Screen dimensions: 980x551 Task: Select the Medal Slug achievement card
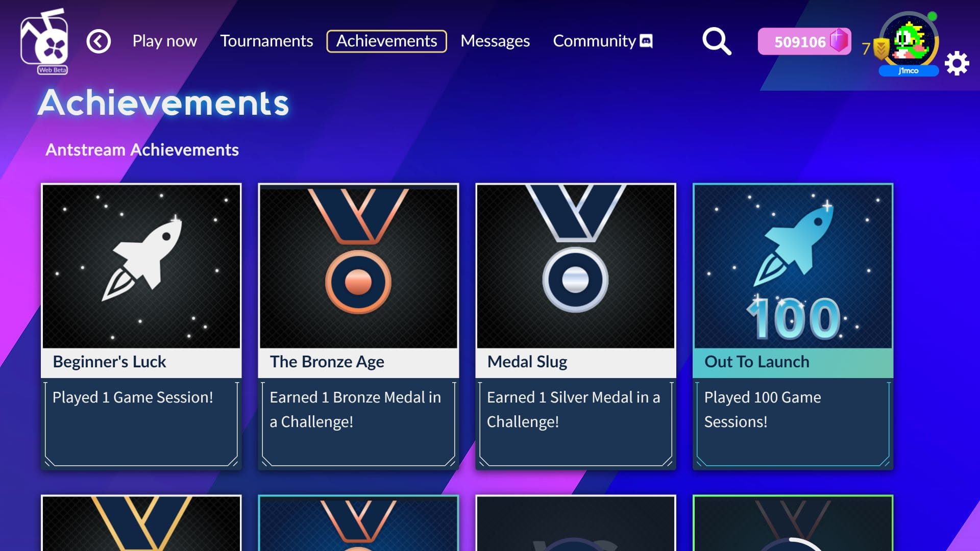point(576,327)
